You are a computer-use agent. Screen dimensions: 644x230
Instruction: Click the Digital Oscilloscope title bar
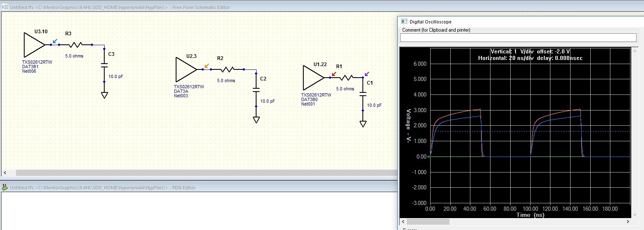(x=521, y=21)
